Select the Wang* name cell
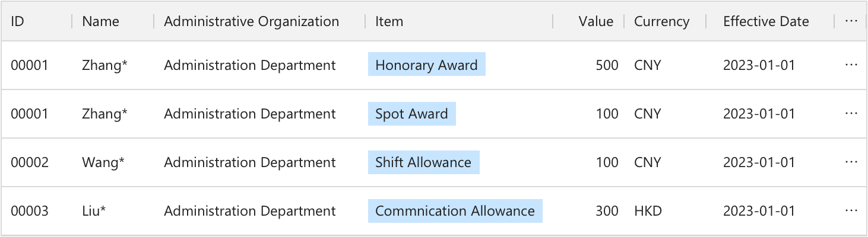 (103, 162)
